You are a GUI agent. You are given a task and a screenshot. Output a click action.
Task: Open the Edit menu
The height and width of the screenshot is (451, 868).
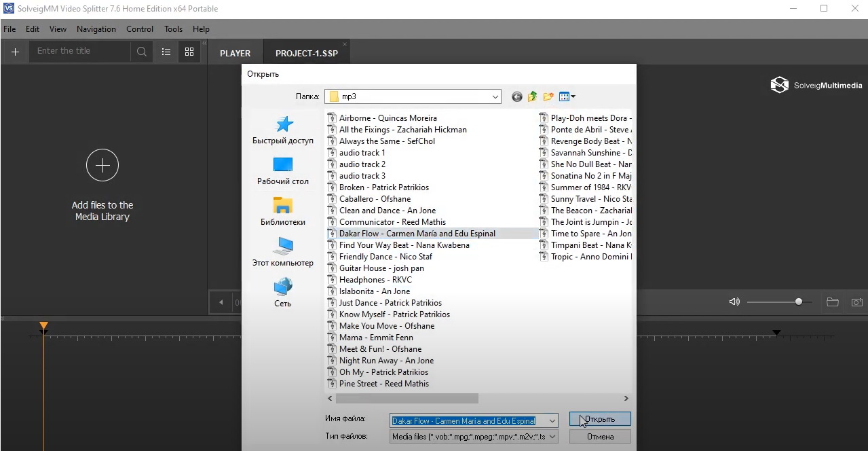(x=33, y=29)
